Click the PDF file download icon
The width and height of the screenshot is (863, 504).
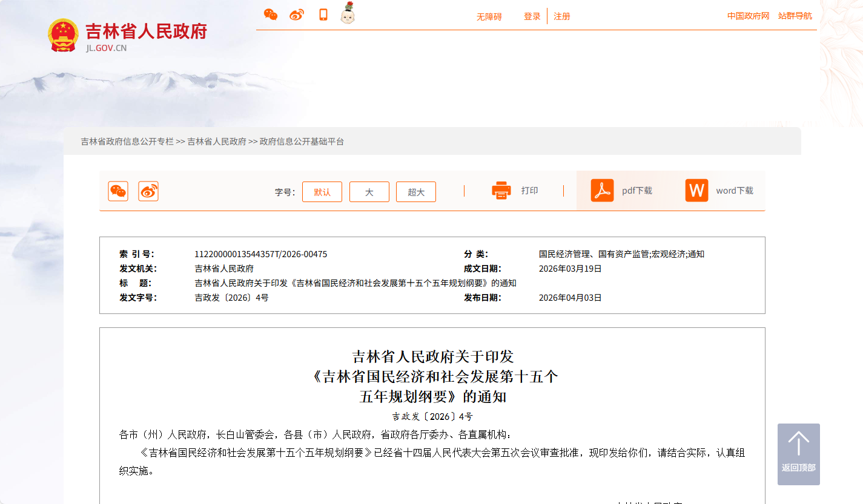(x=602, y=191)
